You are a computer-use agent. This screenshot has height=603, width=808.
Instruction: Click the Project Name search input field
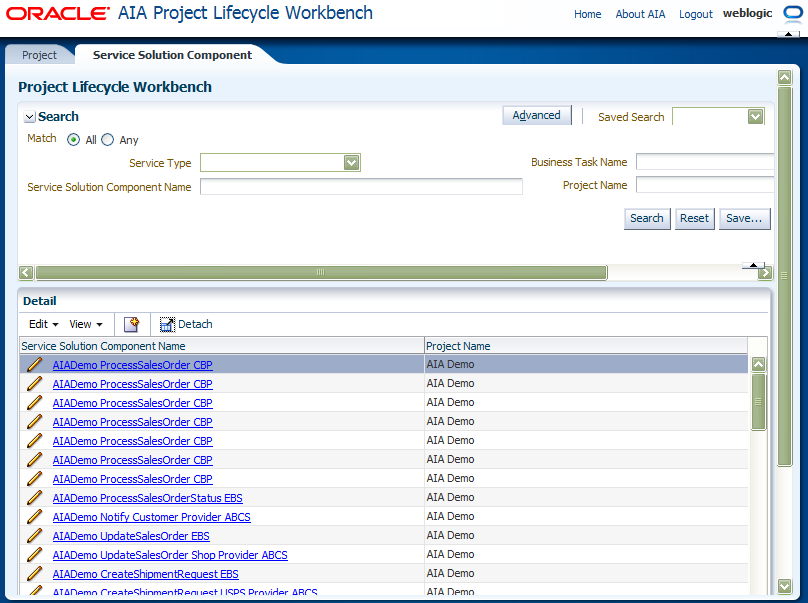pyautogui.click(x=705, y=185)
